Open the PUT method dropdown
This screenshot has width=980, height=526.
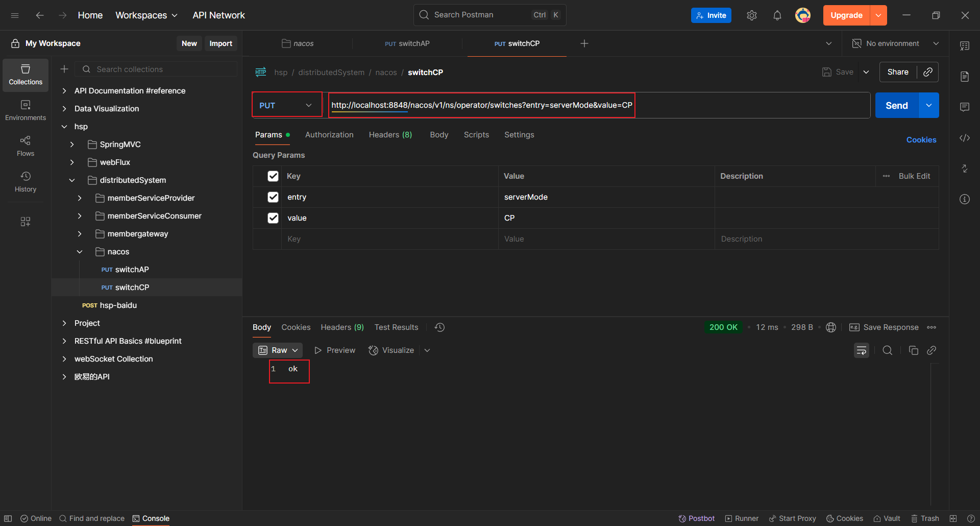pyautogui.click(x=286, y=105)
